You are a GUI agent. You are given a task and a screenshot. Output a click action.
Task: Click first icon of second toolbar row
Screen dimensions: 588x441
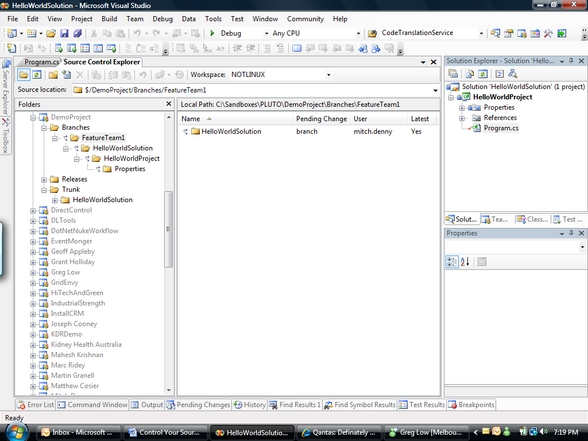[12, 48]
